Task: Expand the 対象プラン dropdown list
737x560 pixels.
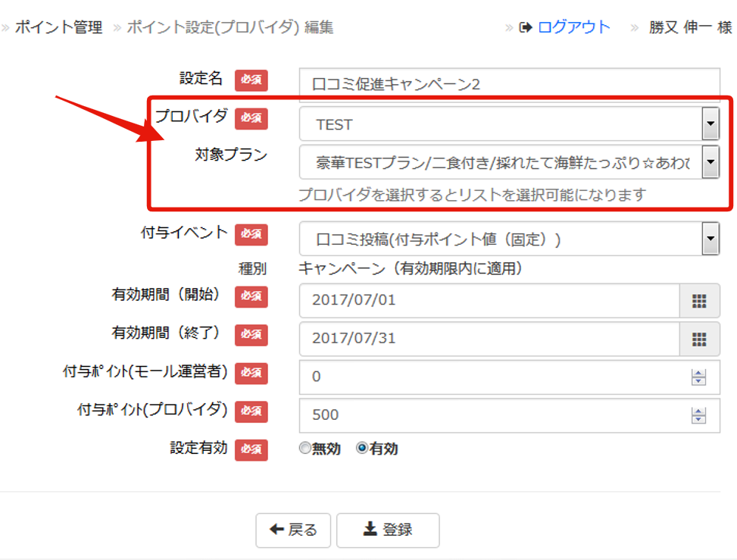Action: click(509, 162)
